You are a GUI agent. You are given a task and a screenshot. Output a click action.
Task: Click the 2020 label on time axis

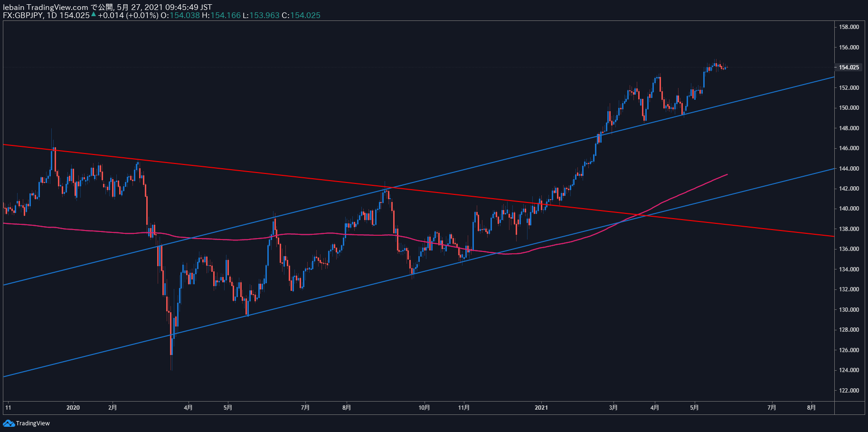pos(73,408)
